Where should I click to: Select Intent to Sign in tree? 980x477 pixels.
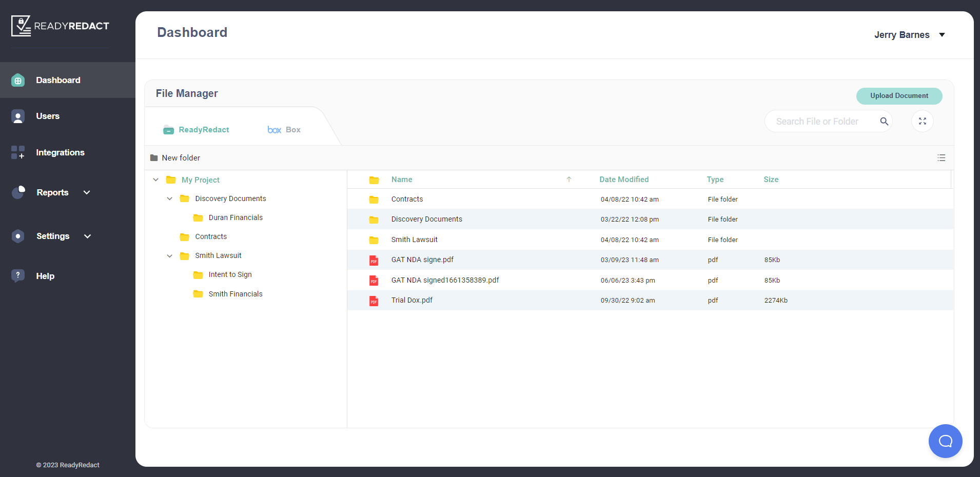tap(230, 274)
